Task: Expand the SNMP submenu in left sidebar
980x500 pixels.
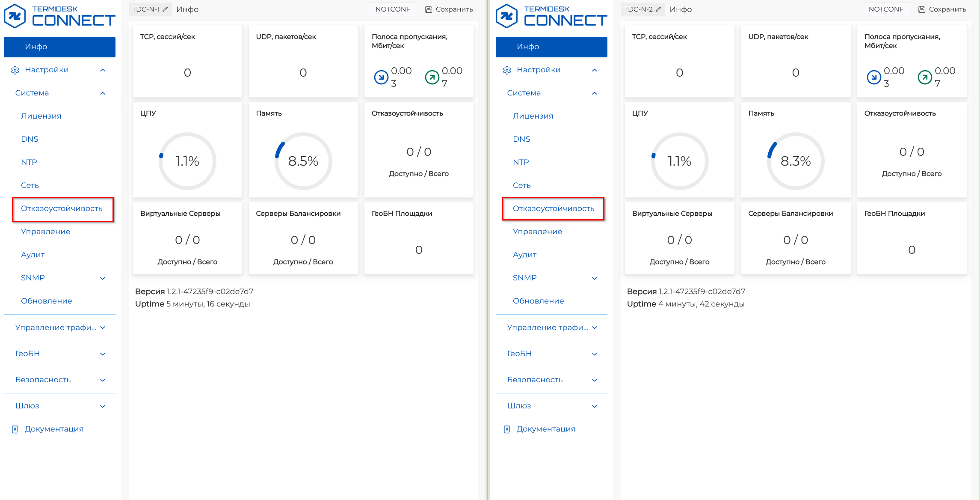Action: click(103, 278)
